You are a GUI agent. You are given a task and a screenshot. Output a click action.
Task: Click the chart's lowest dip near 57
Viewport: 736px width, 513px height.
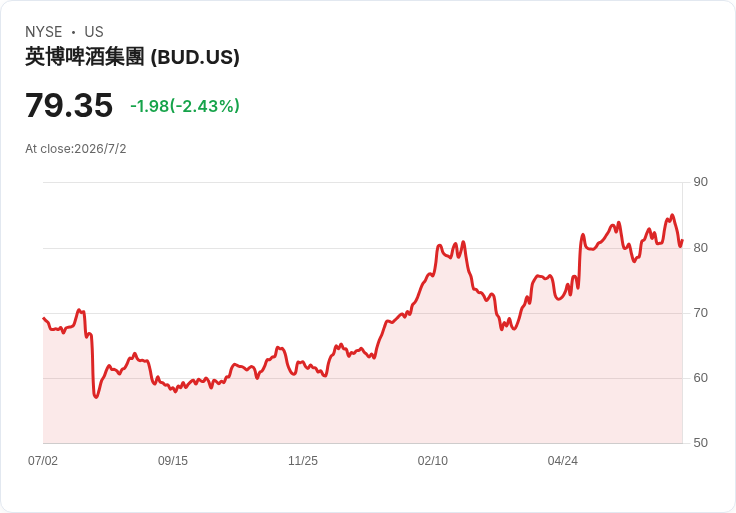pos(96,397)
